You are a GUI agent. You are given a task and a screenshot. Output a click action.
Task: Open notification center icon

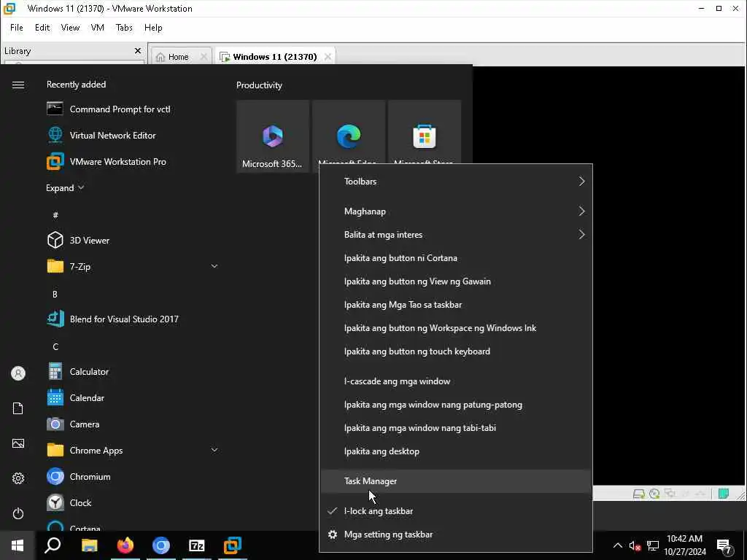click(x=724, y=545)
